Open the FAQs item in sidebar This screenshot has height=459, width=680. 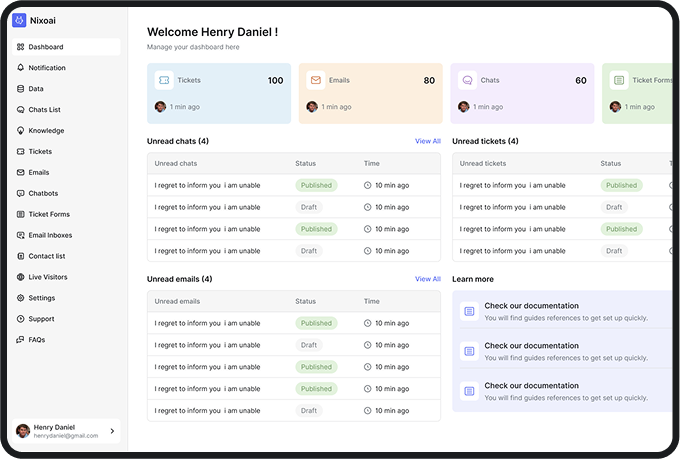click(36, 340)
